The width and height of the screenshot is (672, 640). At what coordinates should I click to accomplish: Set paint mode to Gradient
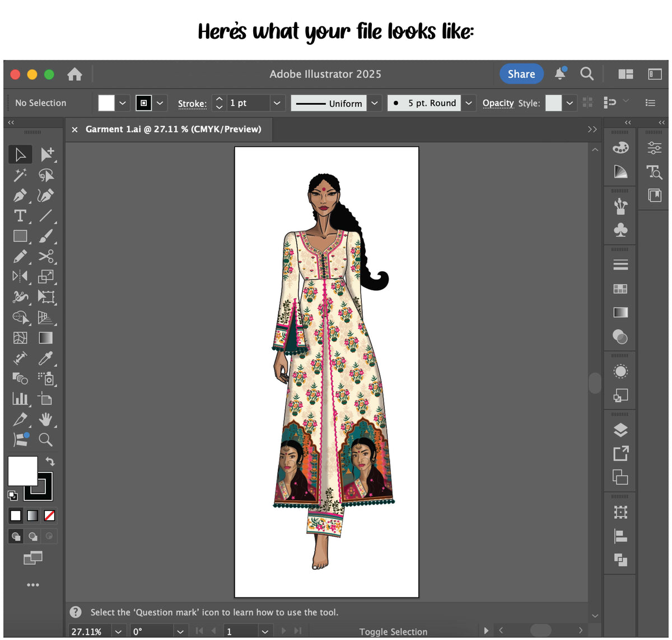coord(32,516)
